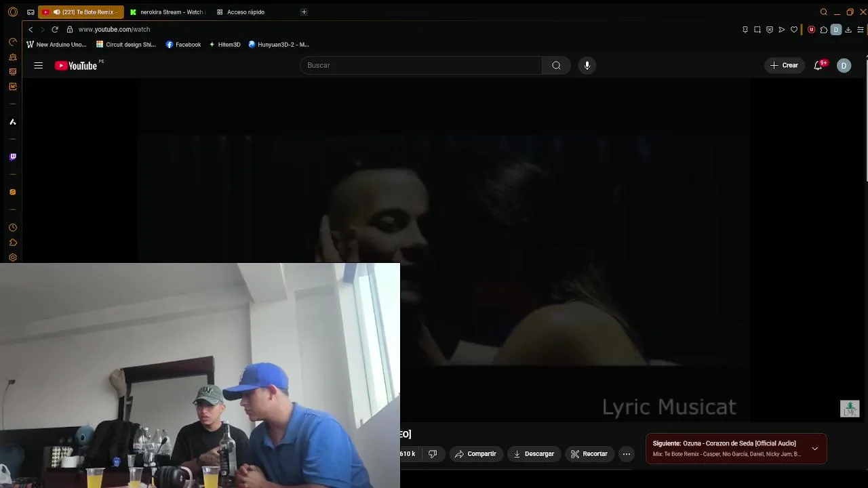This screenshot has height=488, width=868.
Task: Click the address bar URL
Action: coord(114,30)
